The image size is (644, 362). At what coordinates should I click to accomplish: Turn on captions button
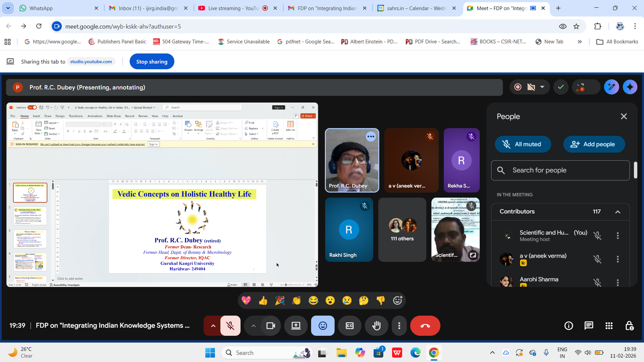(349, 326)
